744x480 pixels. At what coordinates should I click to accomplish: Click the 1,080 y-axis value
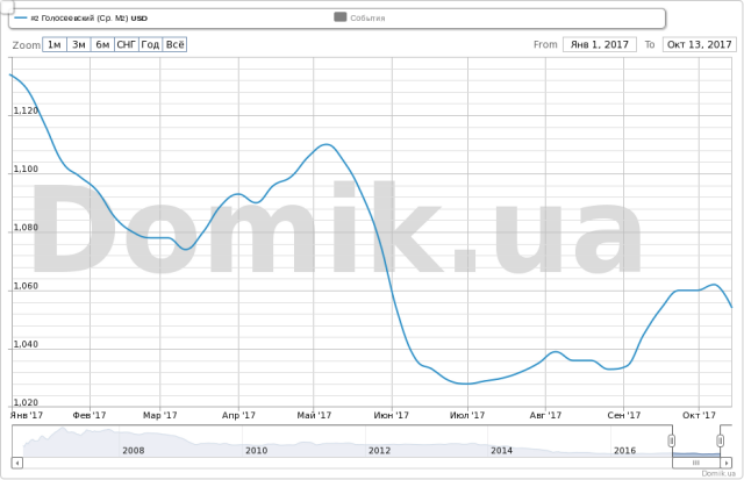click(x=25, y=227)
